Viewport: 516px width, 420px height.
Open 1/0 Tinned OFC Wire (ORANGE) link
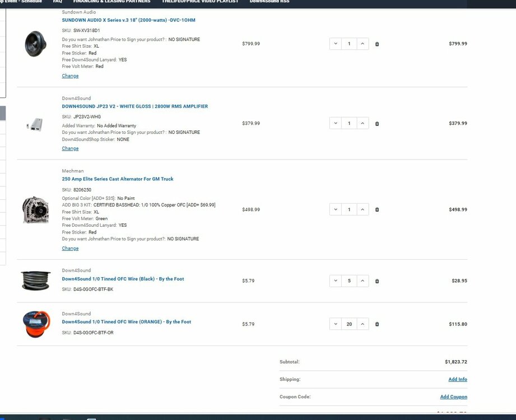pos(127,322)
